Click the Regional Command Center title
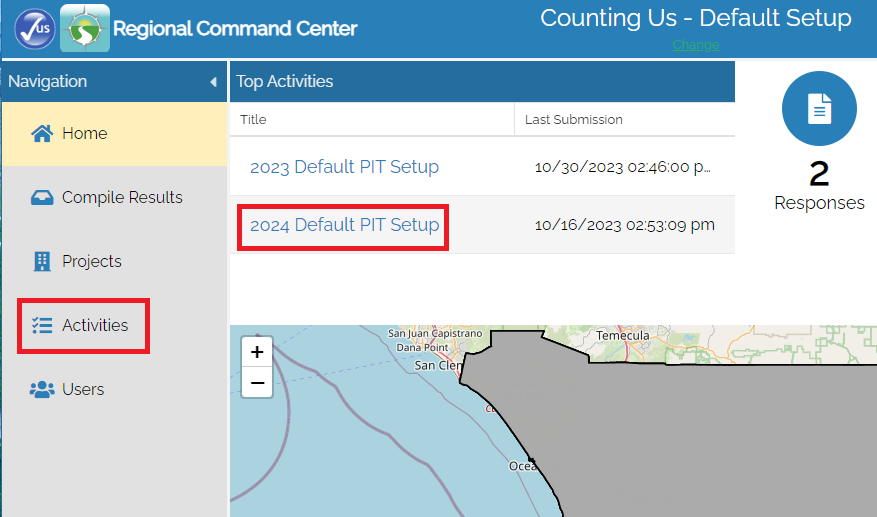This screenshot has width=877, height=517. (x=235, y=29)
